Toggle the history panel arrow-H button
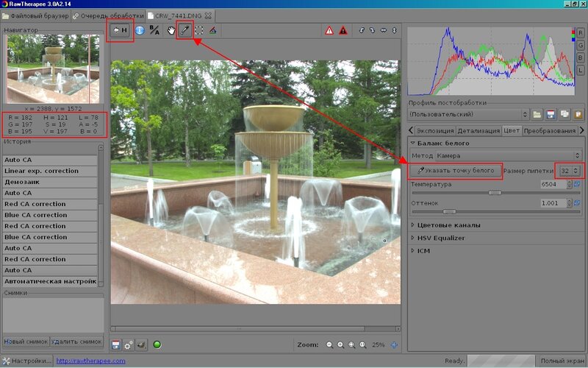Screen dimensions: 588x368 pyautogui.click(x=121, y=30)
